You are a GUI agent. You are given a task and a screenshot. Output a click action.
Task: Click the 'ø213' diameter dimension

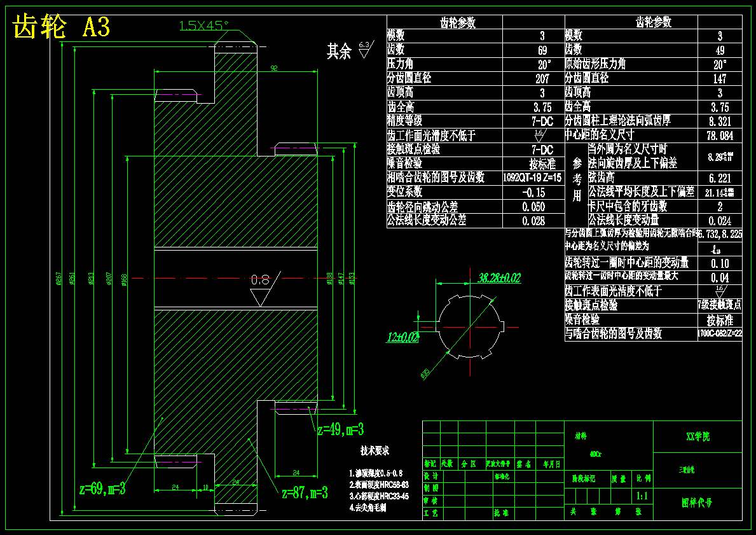[x=91, y=279]
